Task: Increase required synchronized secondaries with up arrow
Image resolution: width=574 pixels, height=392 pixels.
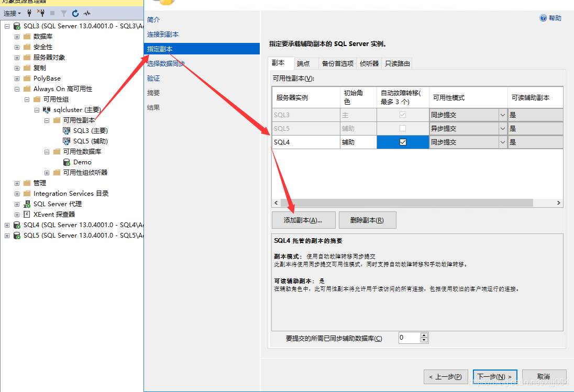Action: coord(424,335)
